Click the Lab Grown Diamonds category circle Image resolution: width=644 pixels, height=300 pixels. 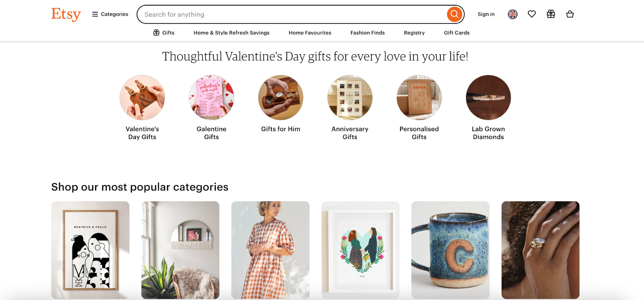click(488, 97)
